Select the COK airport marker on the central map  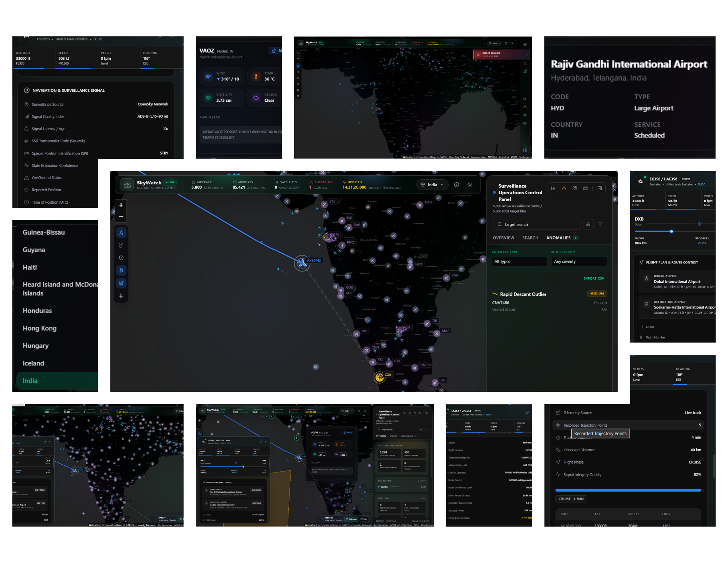coord(379,377)
